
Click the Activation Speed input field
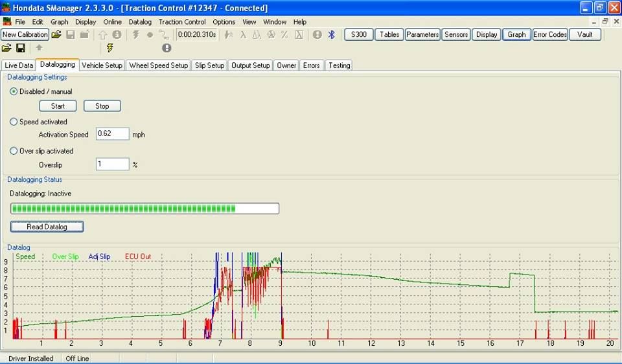coord(113,134)
